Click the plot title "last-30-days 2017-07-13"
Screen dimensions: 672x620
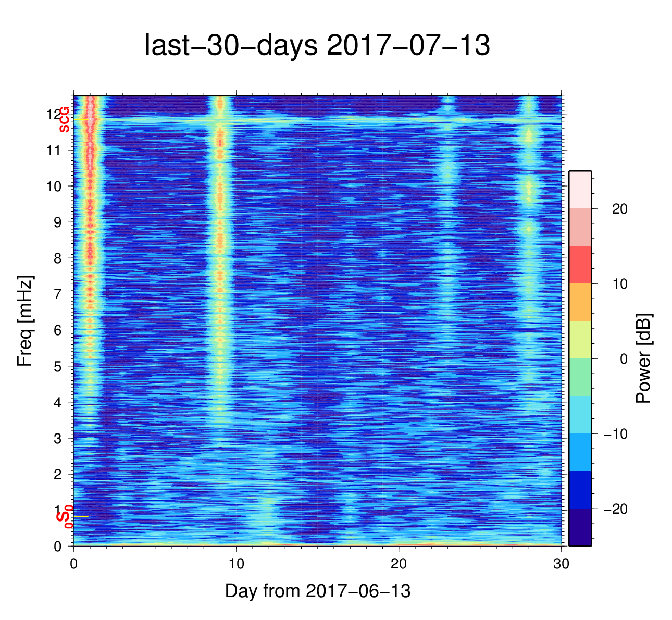click(x=317, y=46)
